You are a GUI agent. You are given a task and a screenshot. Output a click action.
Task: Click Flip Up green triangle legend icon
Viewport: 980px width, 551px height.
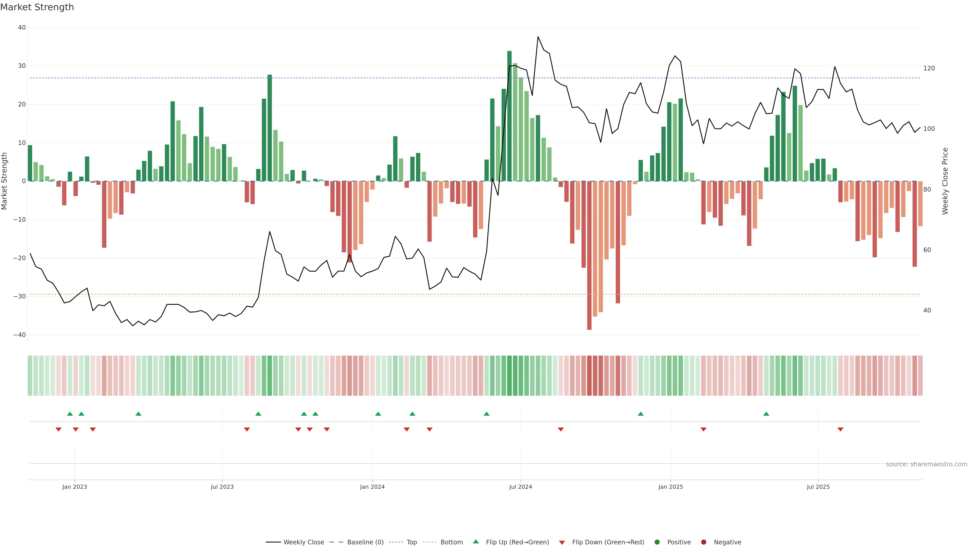(475, 542)
